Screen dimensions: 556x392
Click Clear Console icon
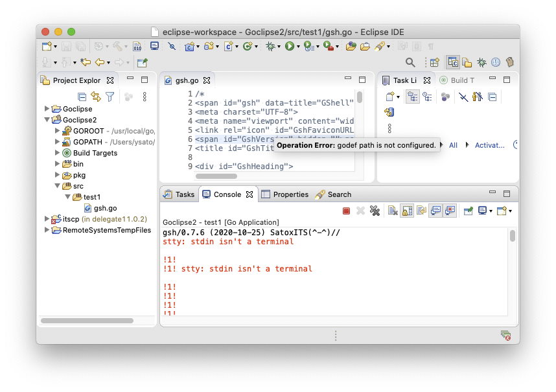point(393,211)
